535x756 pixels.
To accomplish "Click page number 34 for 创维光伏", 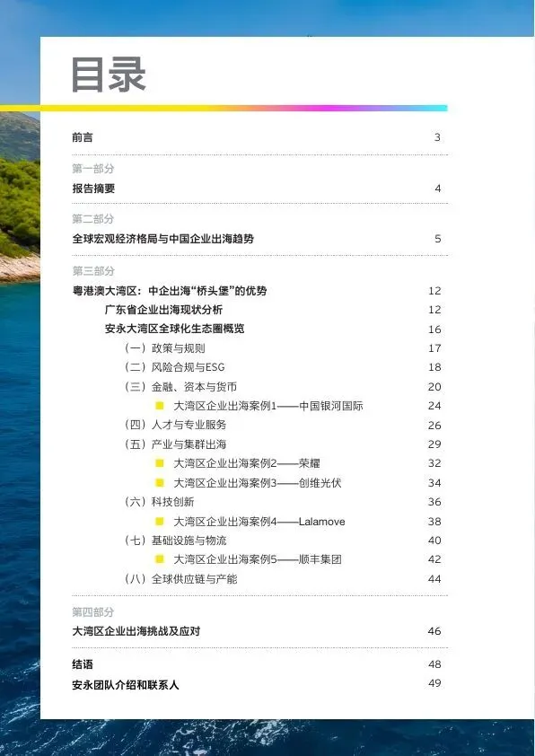I will coord(434,483).
